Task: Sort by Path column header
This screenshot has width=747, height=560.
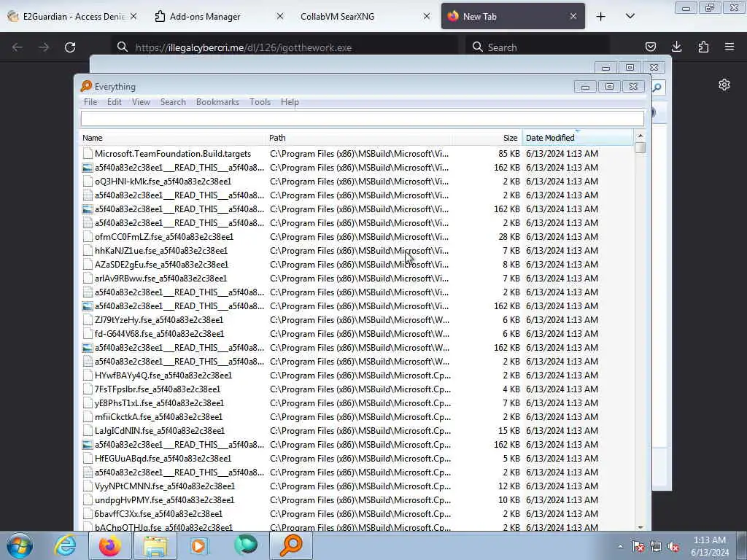Action: 359,138
